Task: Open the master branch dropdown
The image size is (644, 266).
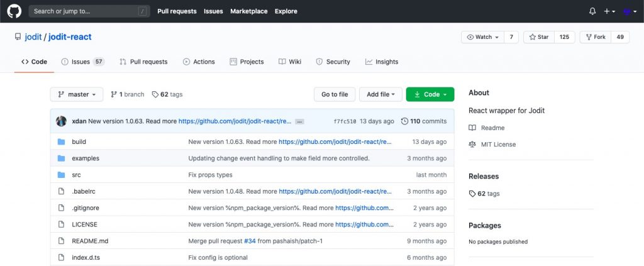Action: pyautogui.click(x=77, y=94)
